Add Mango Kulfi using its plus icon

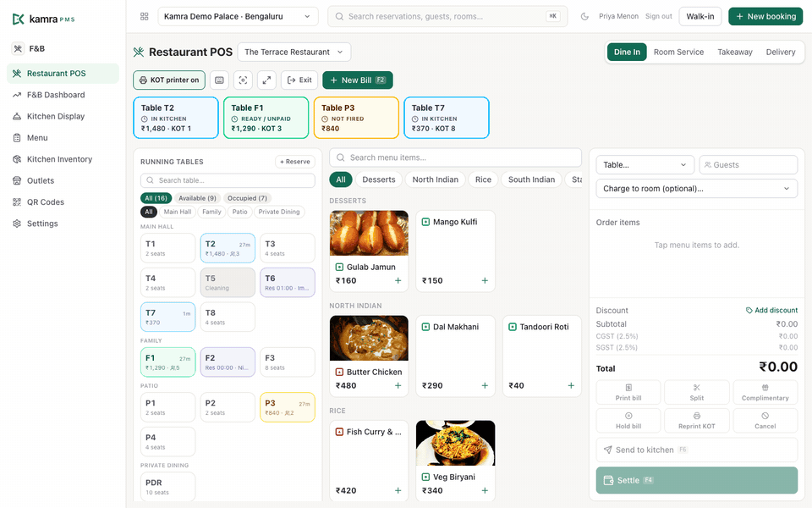485,281
